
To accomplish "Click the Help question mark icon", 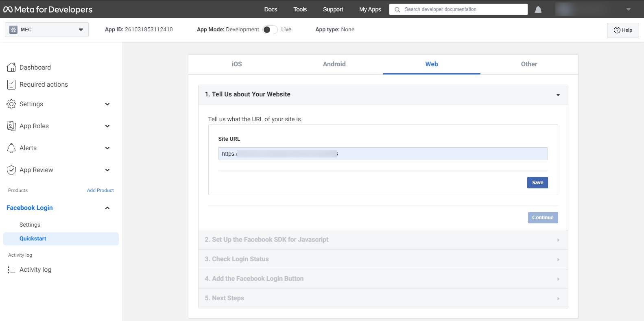I will [x=617, y=30].
